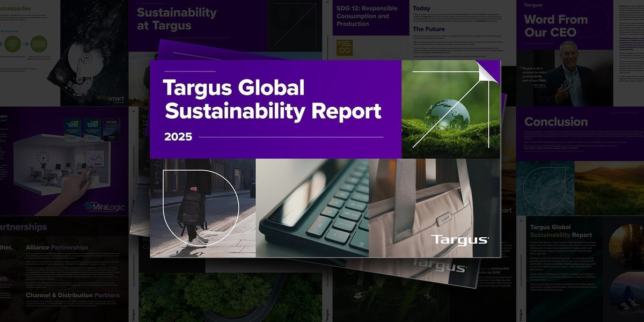Click the Targus wordmark above Word From Our CEO
This screenshot has height=322, width=644.
click(535, 5)
